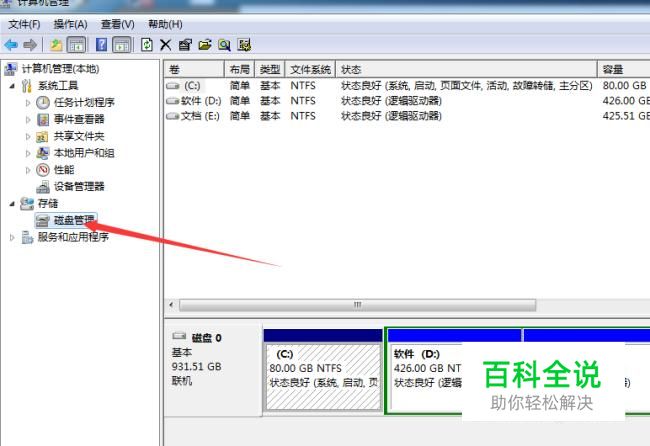Sort by the 类型 column header

pos(270,69)
